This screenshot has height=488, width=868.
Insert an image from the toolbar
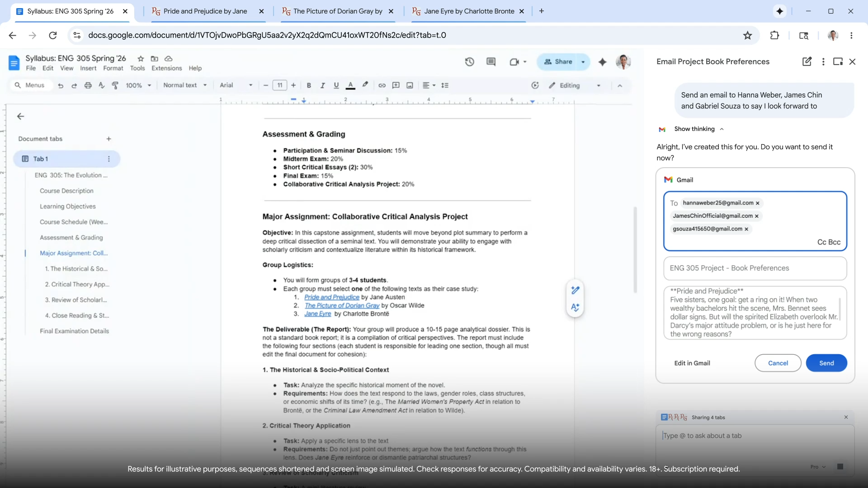[x=410, y=85]
